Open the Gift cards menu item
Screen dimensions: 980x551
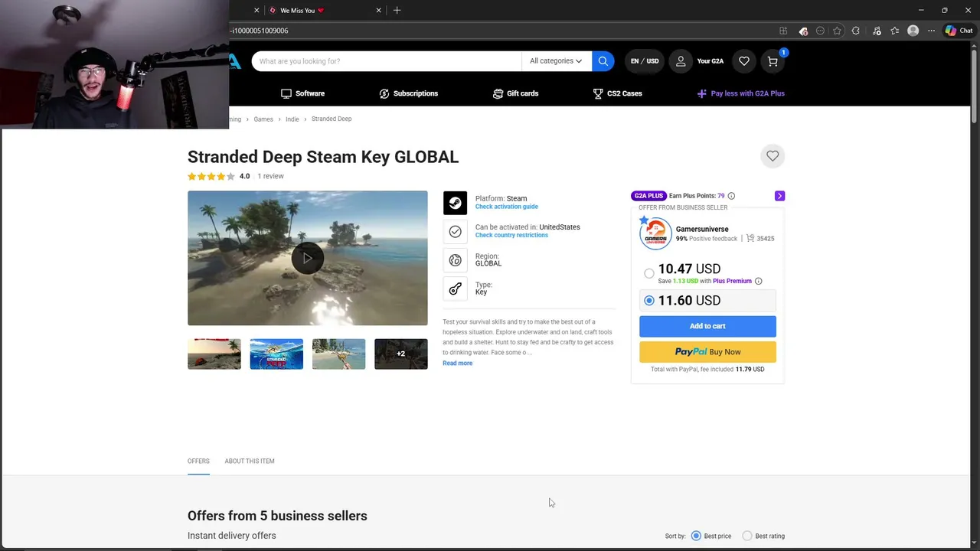coord(515,93)
